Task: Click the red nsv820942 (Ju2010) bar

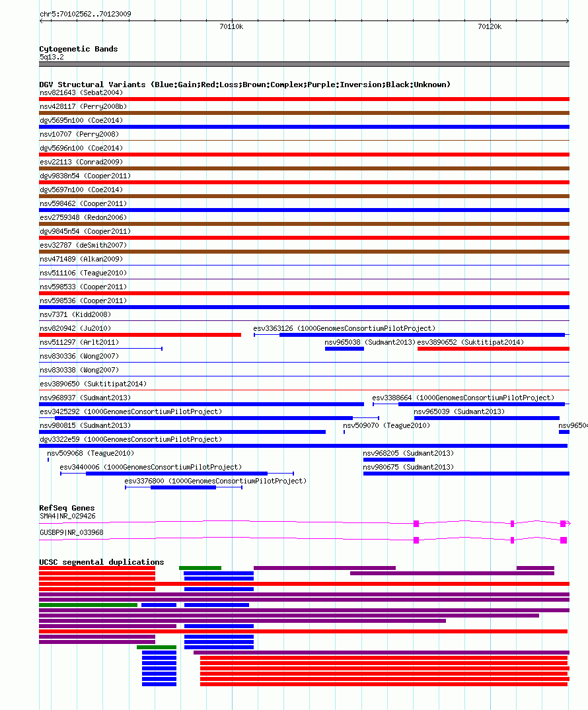Action: tap(140, 335)
